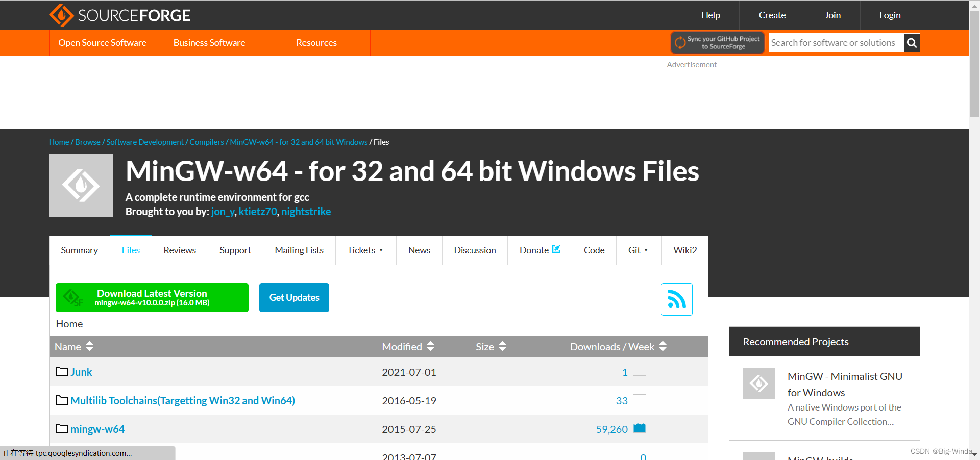Image resolution: width=980 pixels, height=460 pixels.
Task: Open the Help link in header
Action: (x=710, y=15)
